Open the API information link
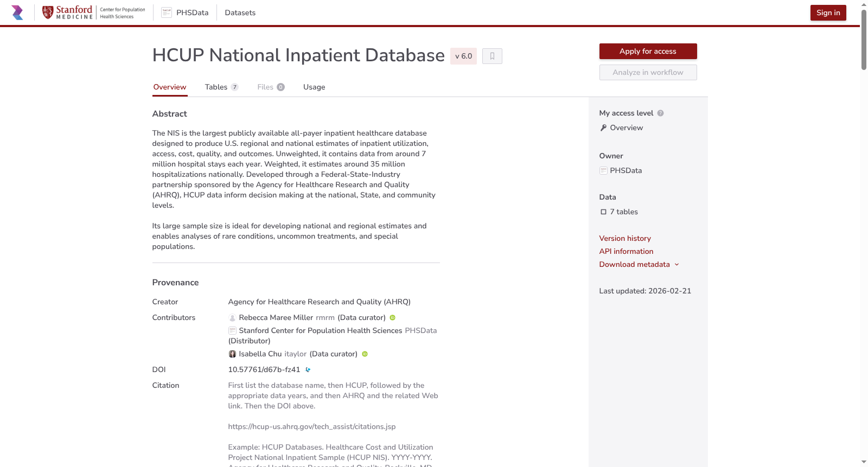Screen dimensions: 868x467 pos(626,251)
